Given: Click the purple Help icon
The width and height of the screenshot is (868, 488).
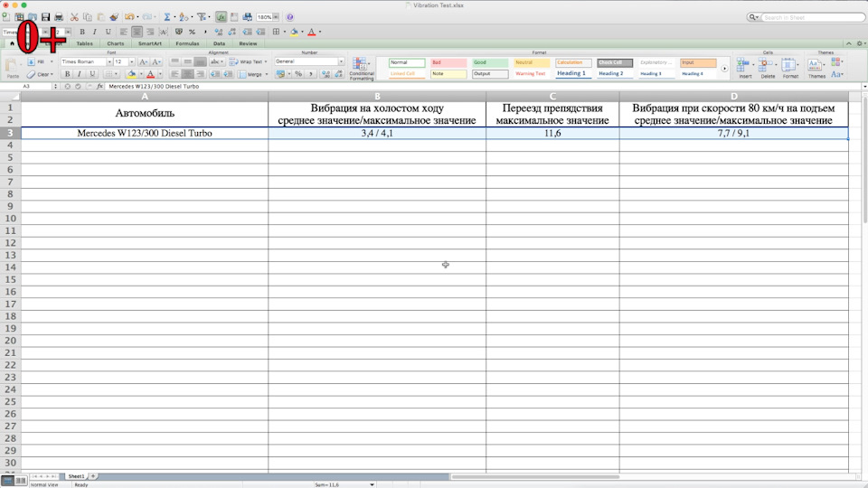Looking at the screenshot, I should pyautogui.click(x=289, y=17).
